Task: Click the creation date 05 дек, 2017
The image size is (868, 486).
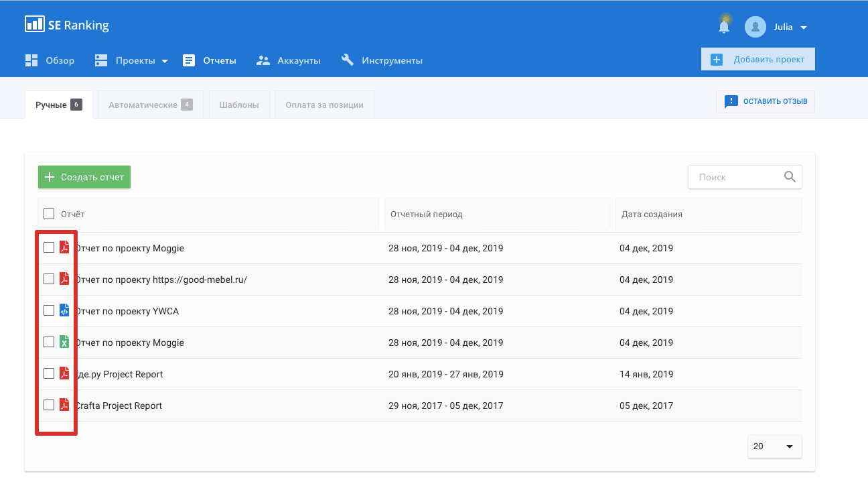Action: click(x=646, y=406)
